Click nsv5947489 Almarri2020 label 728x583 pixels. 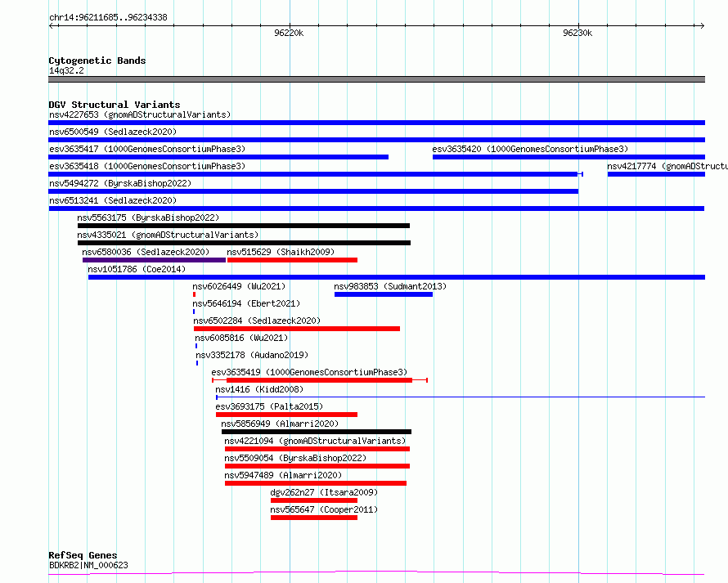[x=283, y=475]
